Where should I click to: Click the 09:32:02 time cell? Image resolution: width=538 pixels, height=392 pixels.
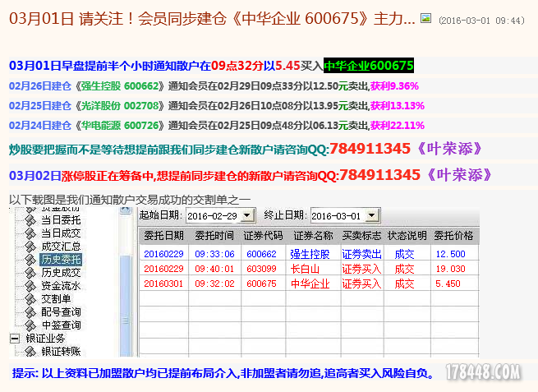(214, 284)
